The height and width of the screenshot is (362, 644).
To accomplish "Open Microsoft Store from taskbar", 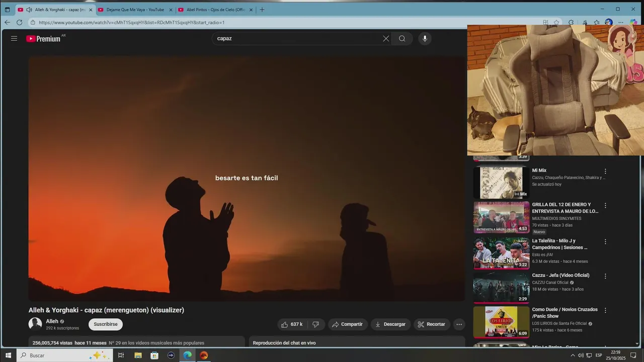I will coord(154,355).
